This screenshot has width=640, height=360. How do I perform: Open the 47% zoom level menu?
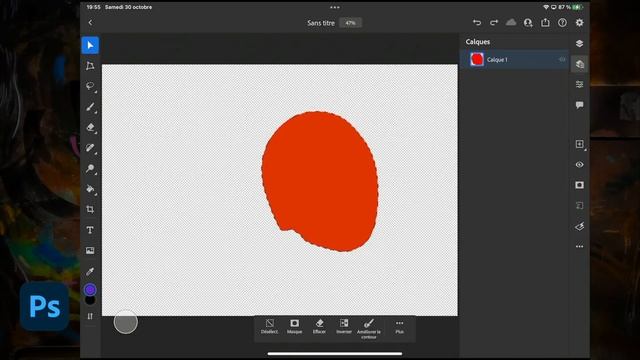(350, 23)
